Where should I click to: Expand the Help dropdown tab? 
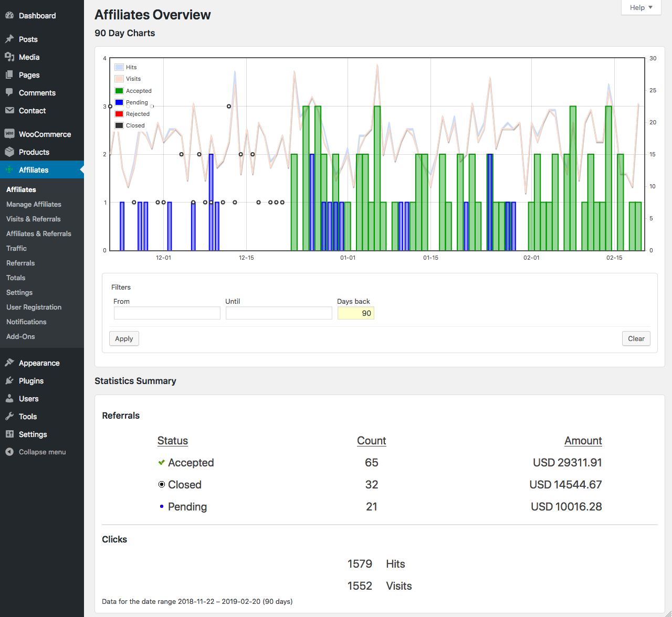point(640,7)
